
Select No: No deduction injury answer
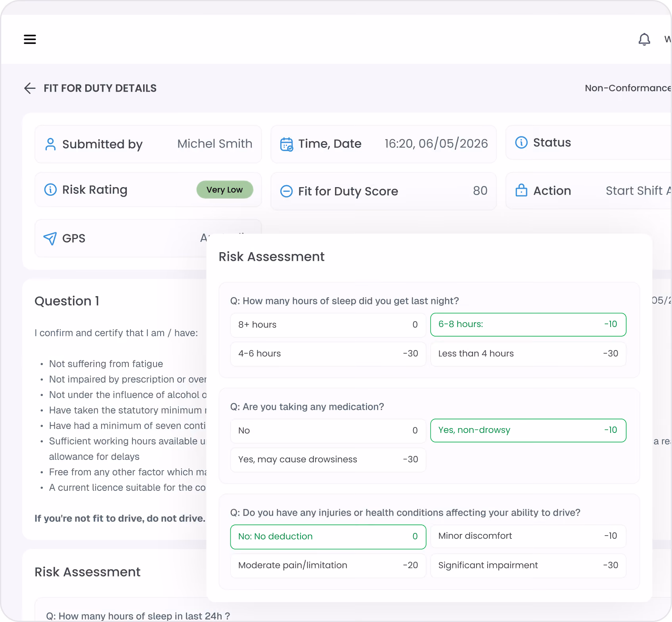pos(328,537)
